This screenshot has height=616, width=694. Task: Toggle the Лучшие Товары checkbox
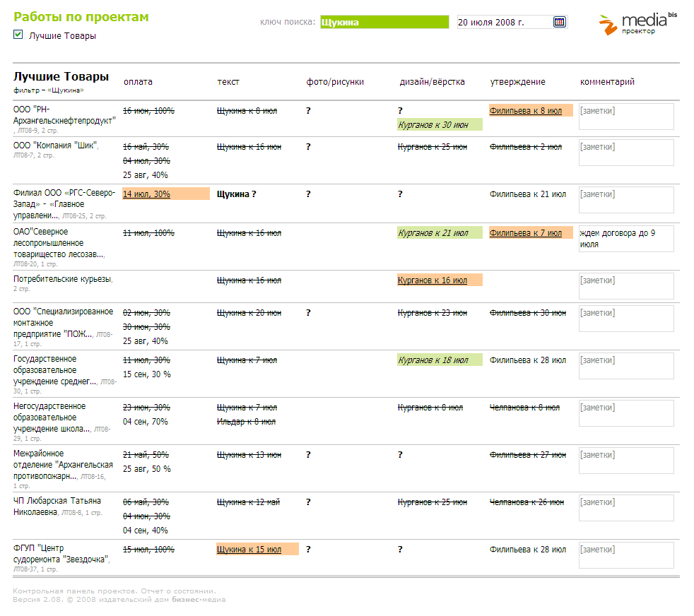pyautogui.click(x=18, y=35)
